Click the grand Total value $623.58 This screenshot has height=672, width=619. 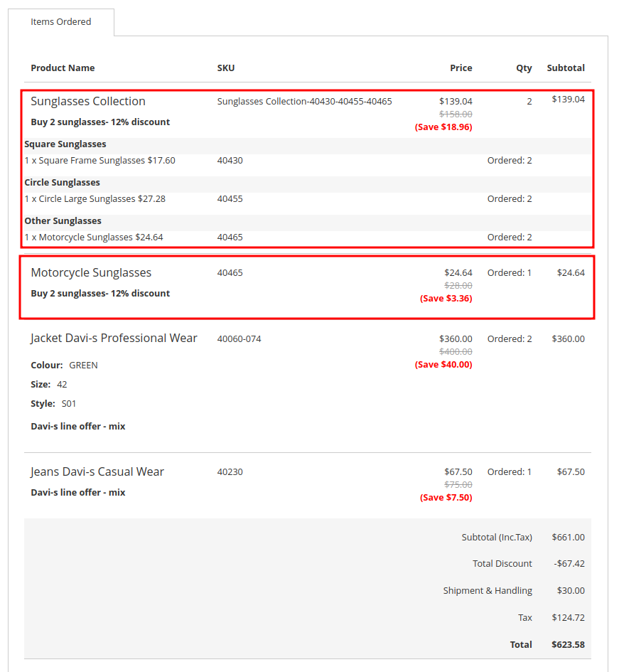[x=568, y=645]
